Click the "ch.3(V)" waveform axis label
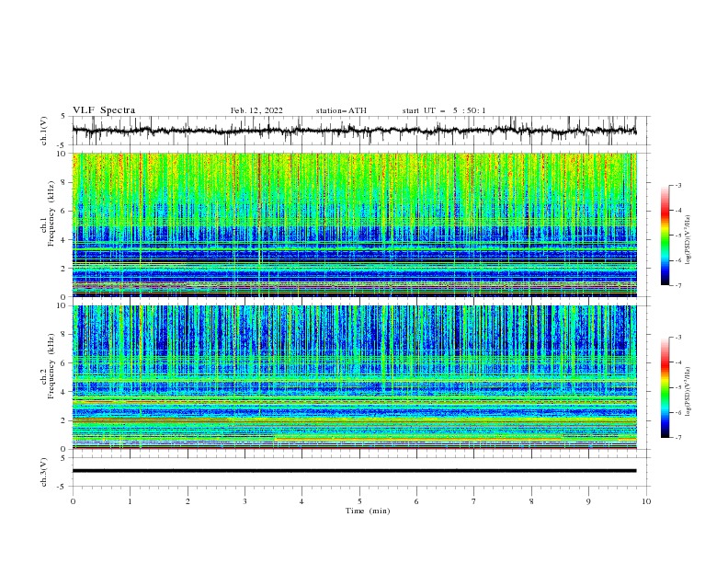The width and height of the screenshot is (728, 563). [44, 472]
